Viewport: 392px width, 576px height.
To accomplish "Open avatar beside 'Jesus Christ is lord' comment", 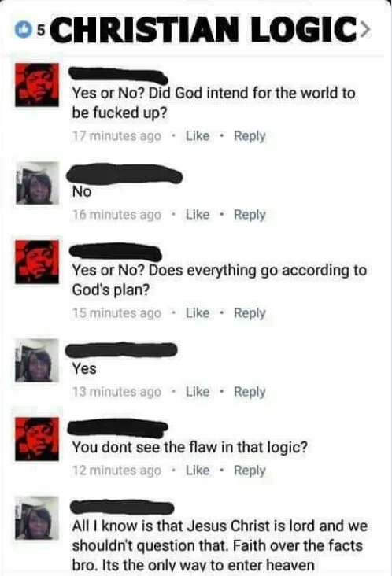I will click(37, 518).
